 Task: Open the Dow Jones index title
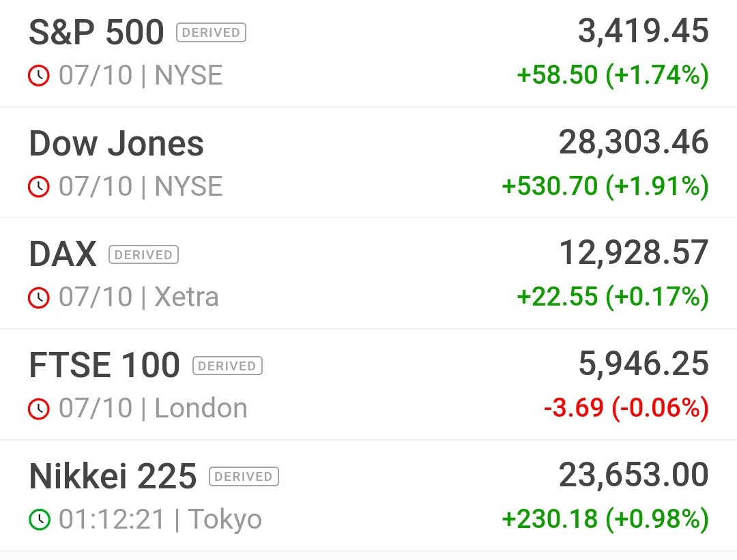tap(116, 143)
